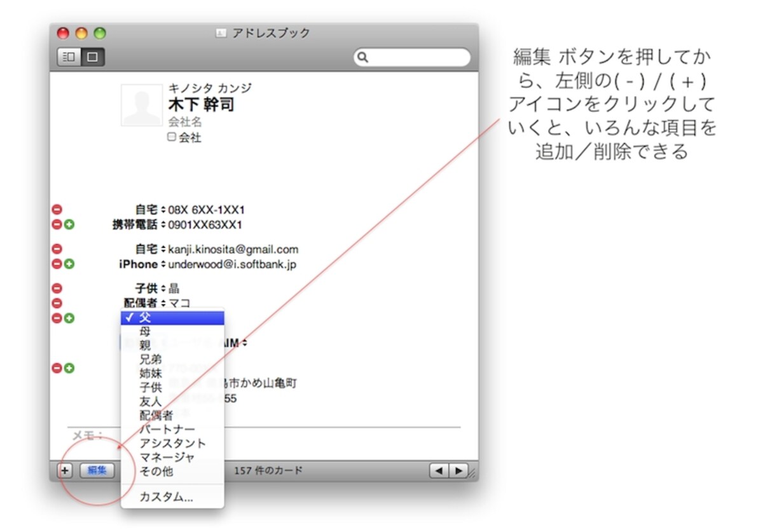Pick その他 from the relation menu
The height and width of the screenshot is (532, 763).
tap(172, 472)
